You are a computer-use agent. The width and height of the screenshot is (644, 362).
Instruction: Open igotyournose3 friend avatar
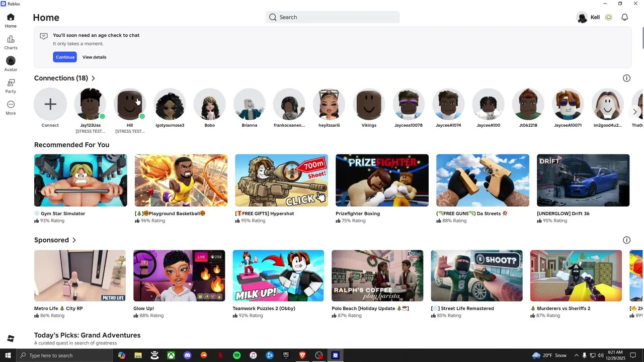click(x=170, y=104)
